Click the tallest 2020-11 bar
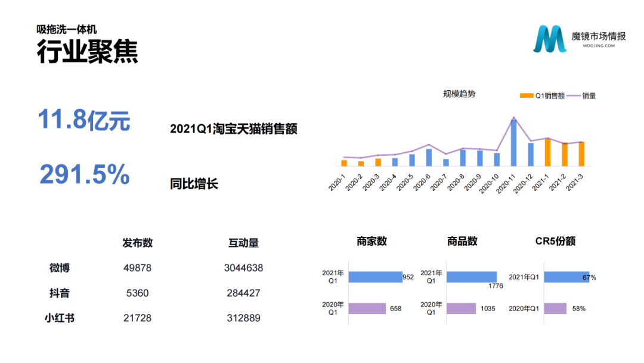The height and width of the screenshot is (363, 644). 513,143
